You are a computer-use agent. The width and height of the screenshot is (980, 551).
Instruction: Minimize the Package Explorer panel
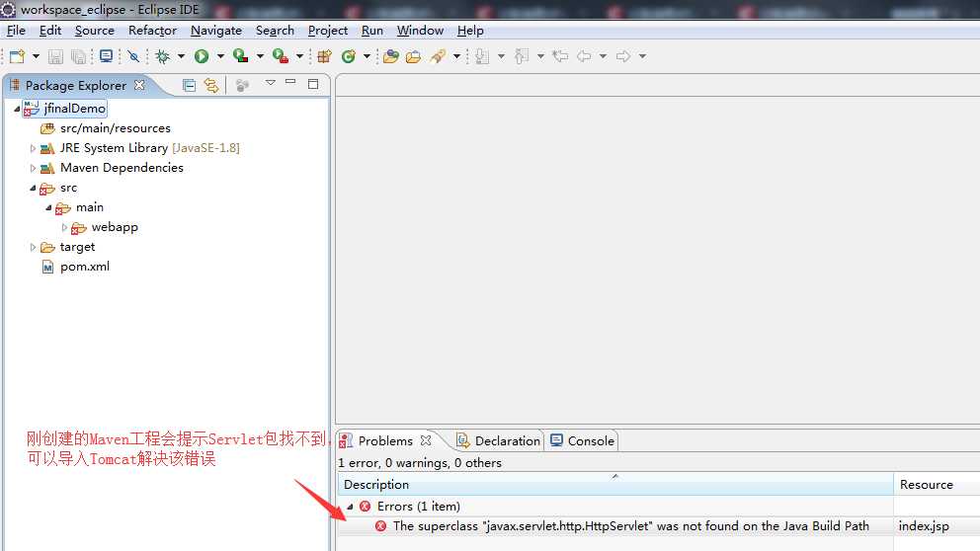pos(290,82)
